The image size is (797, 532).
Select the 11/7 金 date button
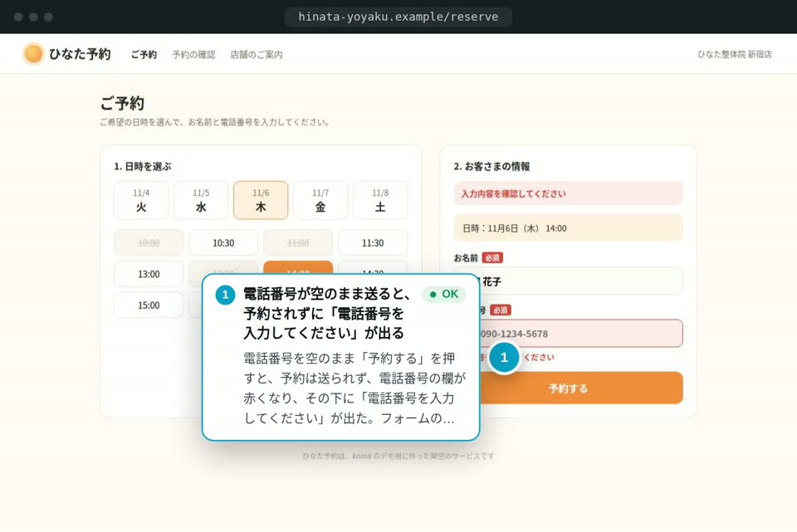tap(320, 200)
